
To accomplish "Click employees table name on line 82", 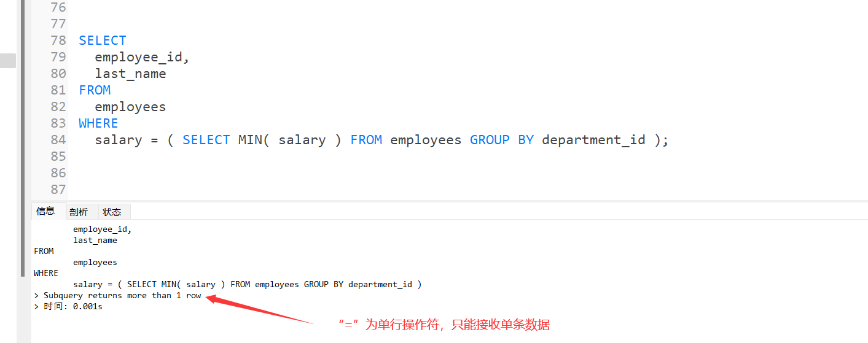I will tap(130, 107).
